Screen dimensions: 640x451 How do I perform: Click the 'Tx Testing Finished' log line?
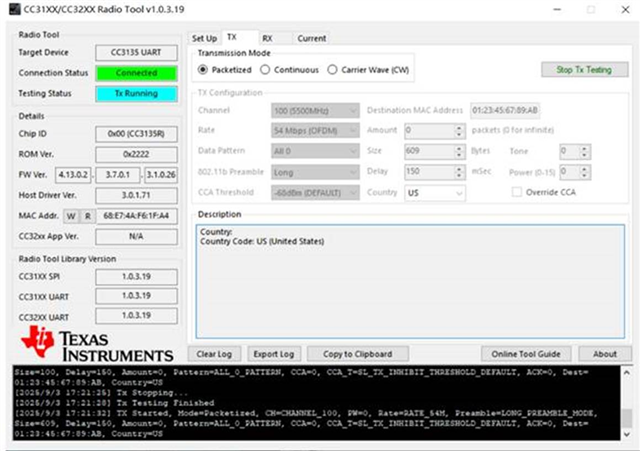[x=114, y=403]
